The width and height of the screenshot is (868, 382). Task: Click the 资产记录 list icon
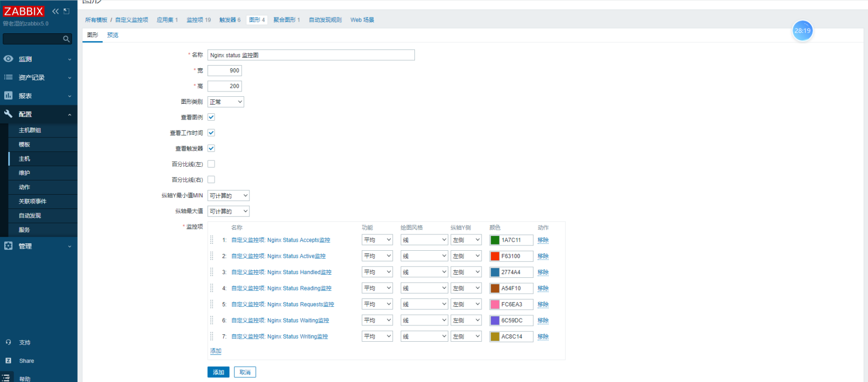pos(8,77)
